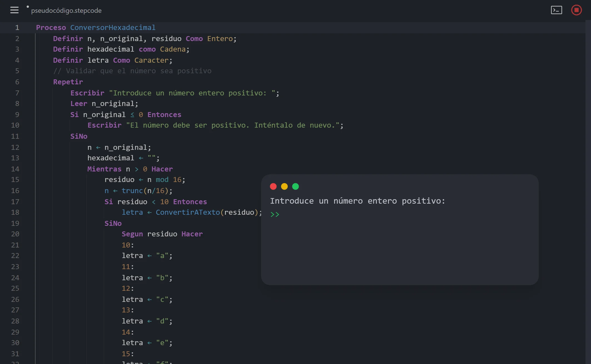
Task: Select line number 1 of Proceso
Action: (x=17, y=27)
